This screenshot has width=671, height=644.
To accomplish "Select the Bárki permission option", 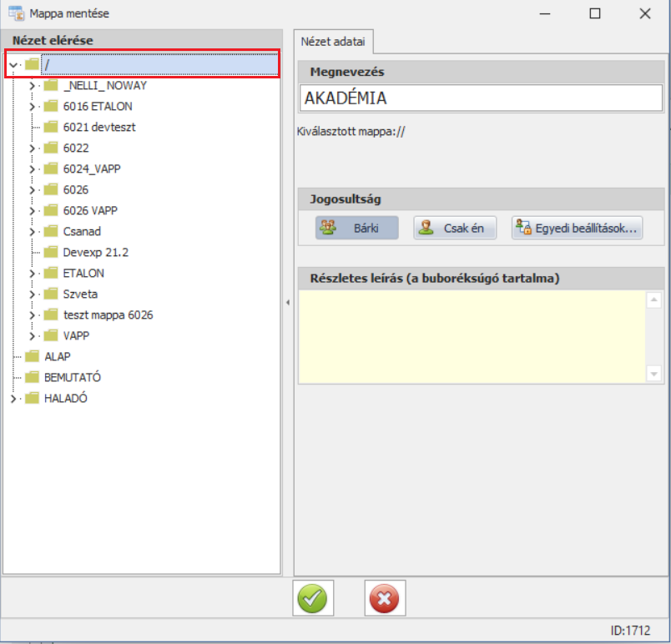I will point(356,228).
